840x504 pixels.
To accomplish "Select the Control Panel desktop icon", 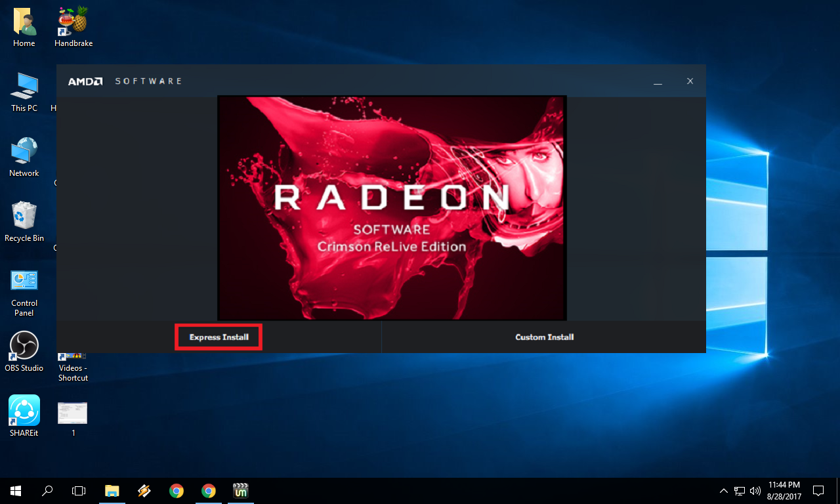I will (24, 293).
